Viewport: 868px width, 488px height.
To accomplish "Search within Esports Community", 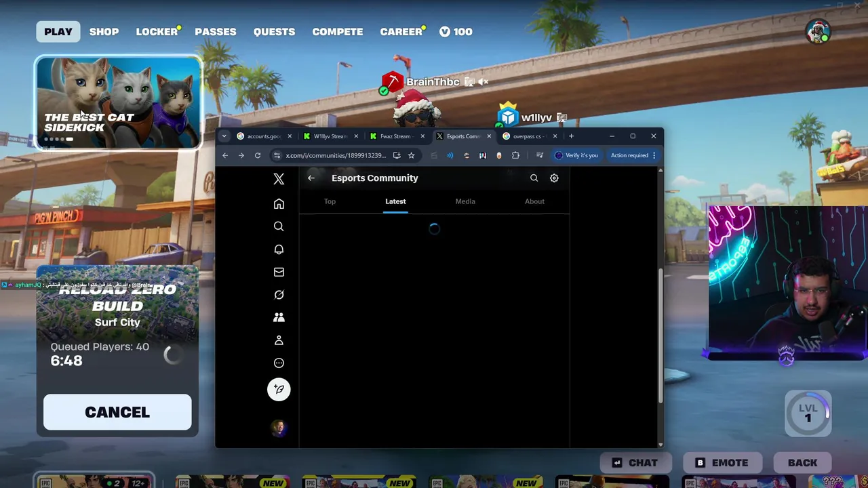I will point(534,178).
